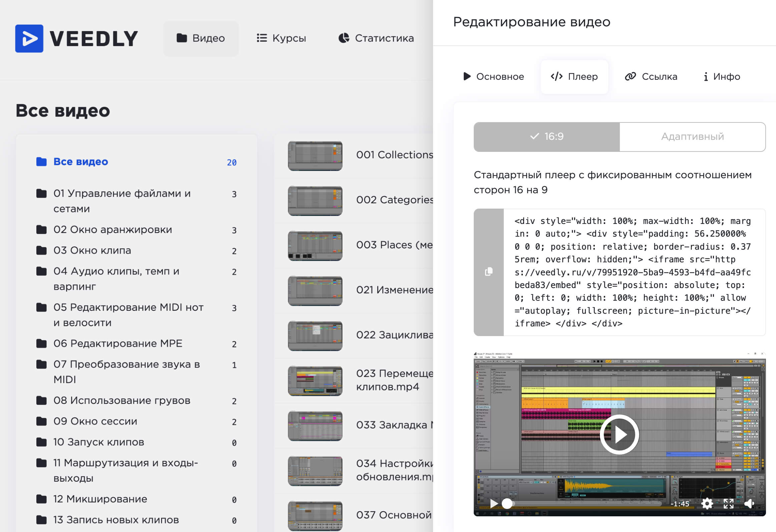Click the pie chart icon on Статистика
The width and height of the screenshot is (776, 532).
point(344,38)
